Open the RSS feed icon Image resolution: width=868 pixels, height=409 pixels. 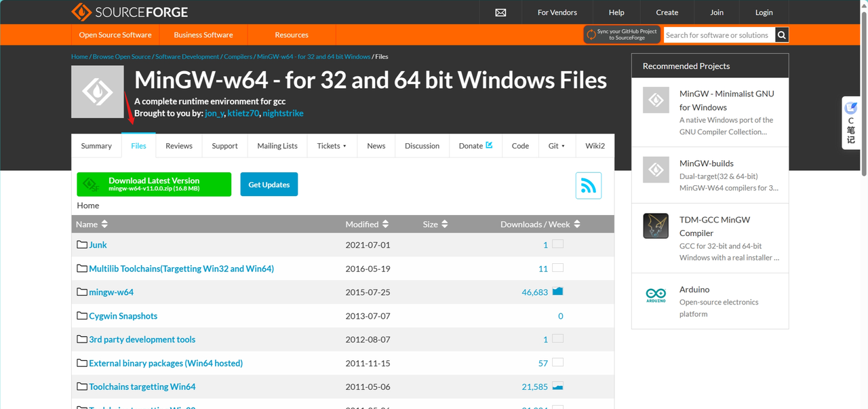(588, 186)
